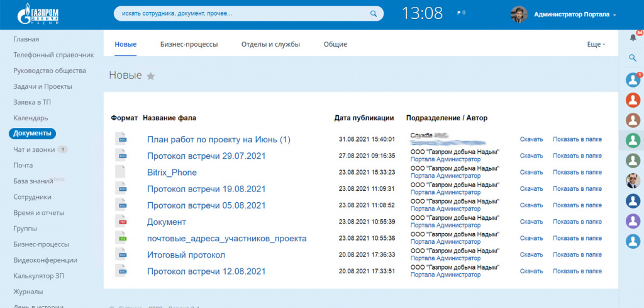Open Чат и звонки in left menu
Screen dimensions: 644x308
click(x=34, y=150)
